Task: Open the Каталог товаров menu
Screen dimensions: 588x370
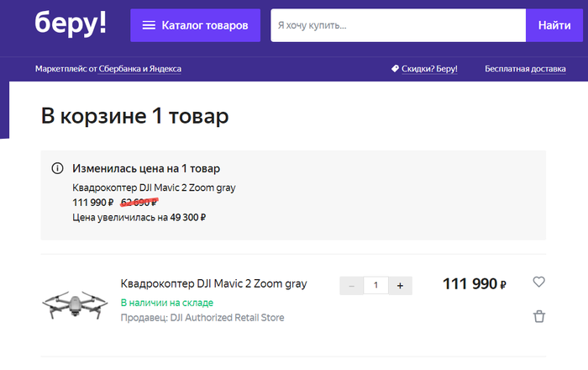Action: tap(195, 25)
